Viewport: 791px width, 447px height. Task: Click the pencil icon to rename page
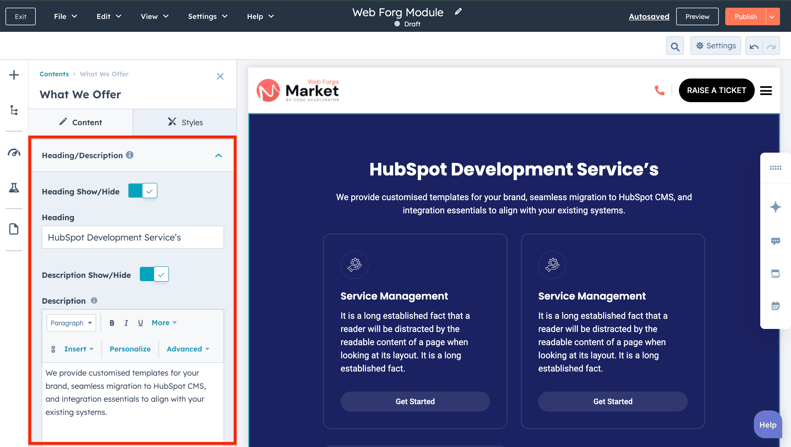click(458, 12)
